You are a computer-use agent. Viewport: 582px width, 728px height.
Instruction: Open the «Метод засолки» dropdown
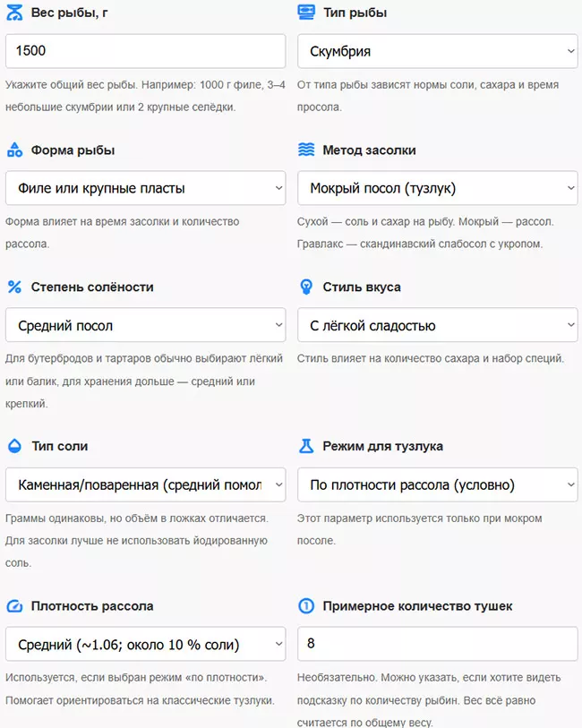click(x=437, y=188)
